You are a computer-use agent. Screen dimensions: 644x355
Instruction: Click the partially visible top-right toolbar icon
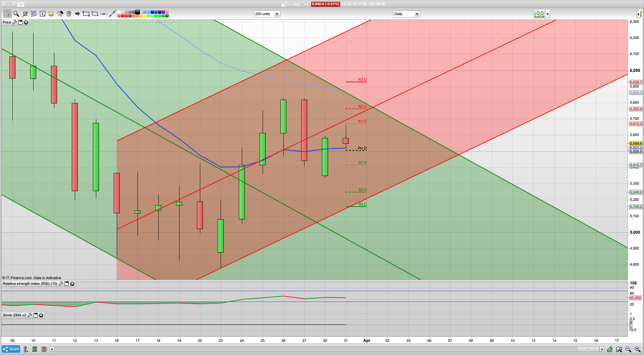pos(640,14)
